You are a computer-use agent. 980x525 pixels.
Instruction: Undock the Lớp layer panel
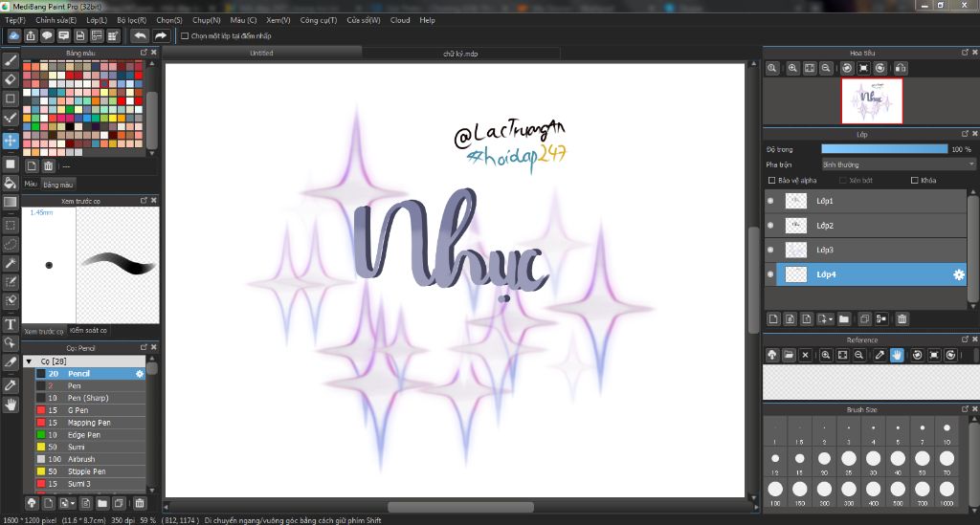(965, 134)
